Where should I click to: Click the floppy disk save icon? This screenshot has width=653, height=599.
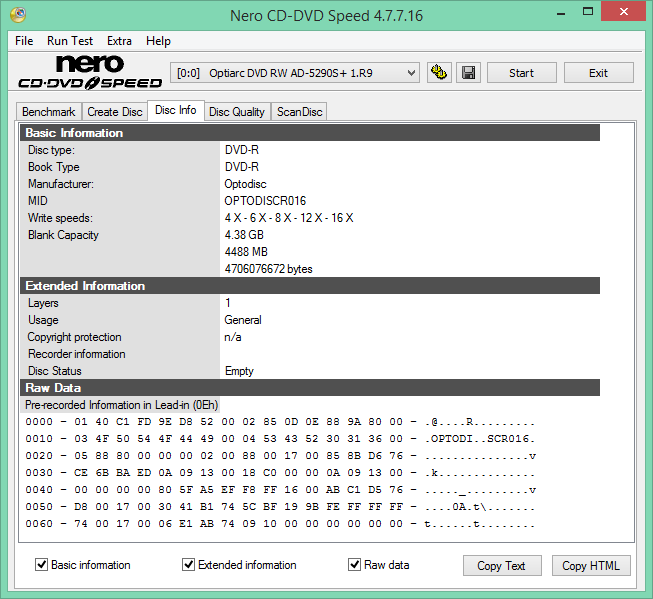point(469,73)
